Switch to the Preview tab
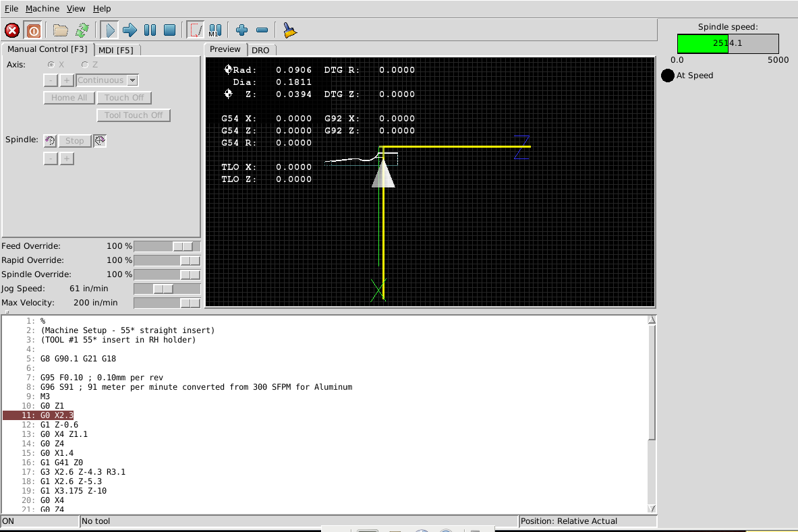798x532 pixels. click(x=225, y=49)
